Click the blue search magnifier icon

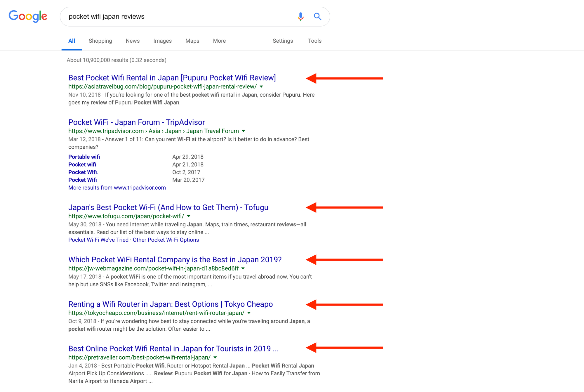click(318, 17)
